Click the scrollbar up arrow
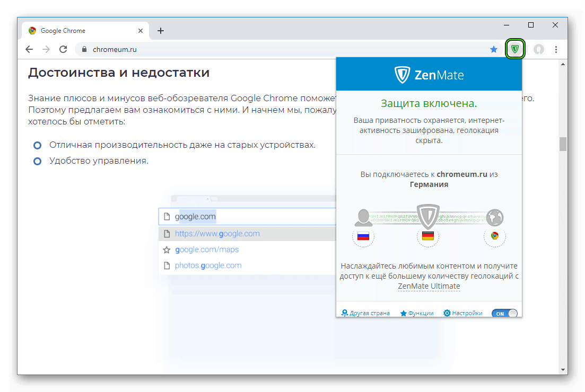585x392 pixels. (563, 64)
